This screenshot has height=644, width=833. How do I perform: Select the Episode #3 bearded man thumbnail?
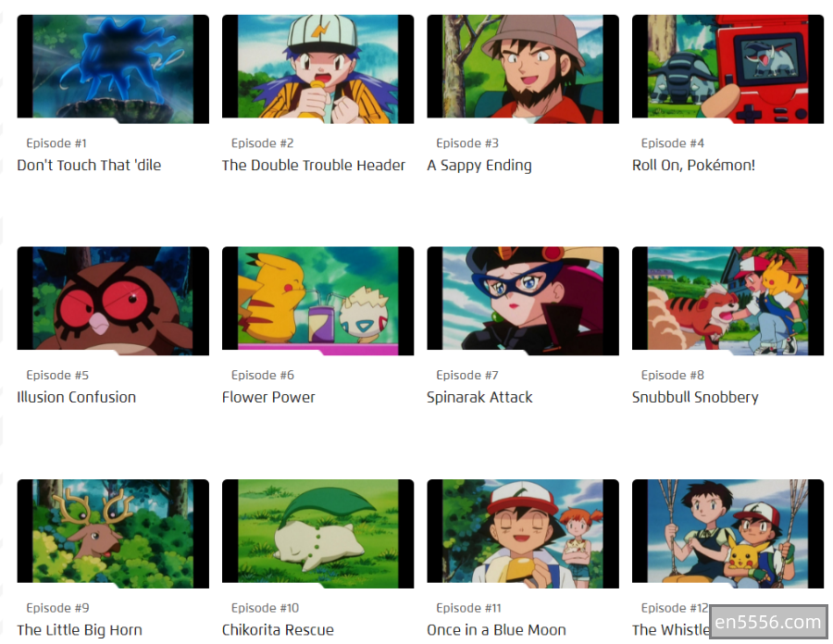[523, 69]
